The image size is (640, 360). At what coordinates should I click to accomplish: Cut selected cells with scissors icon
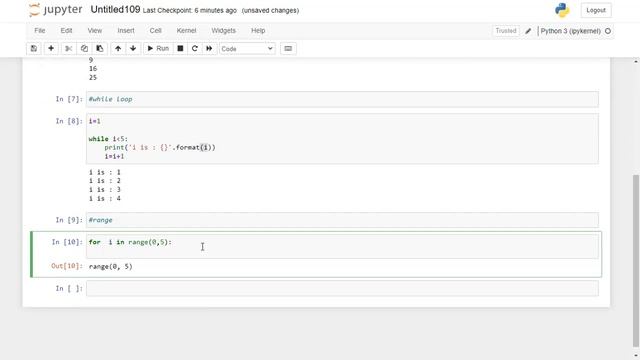click(69, 49)
